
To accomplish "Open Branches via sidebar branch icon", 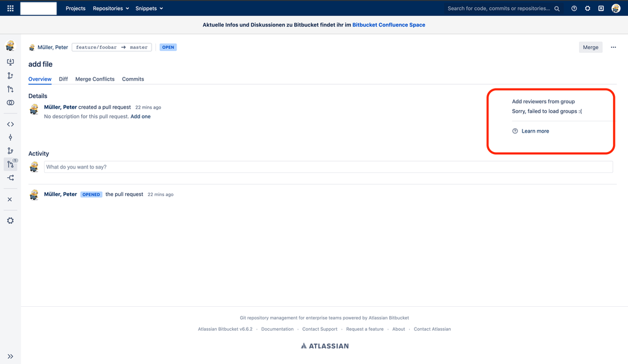I will point(11,151).
